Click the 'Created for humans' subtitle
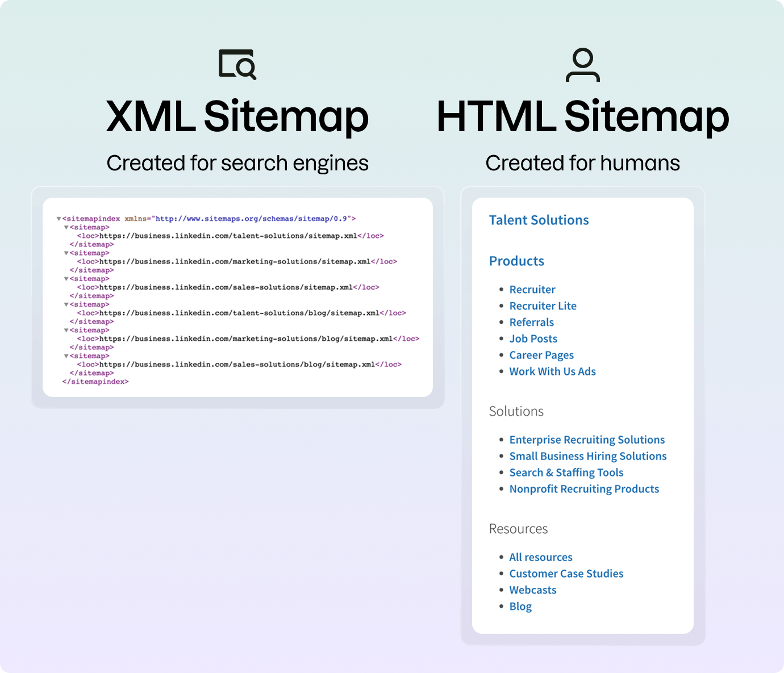 [x=583, y=164]
